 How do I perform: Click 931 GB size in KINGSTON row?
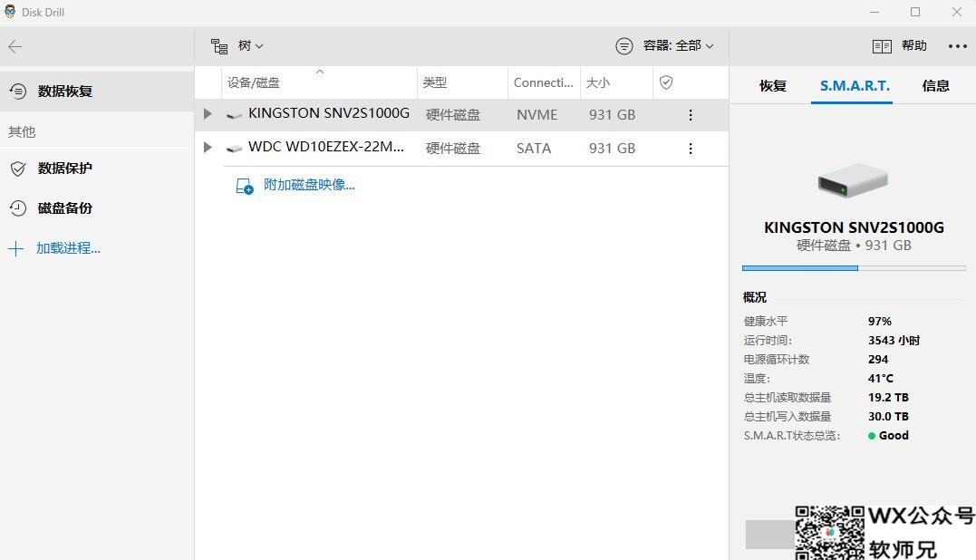[x=612, y=115]
